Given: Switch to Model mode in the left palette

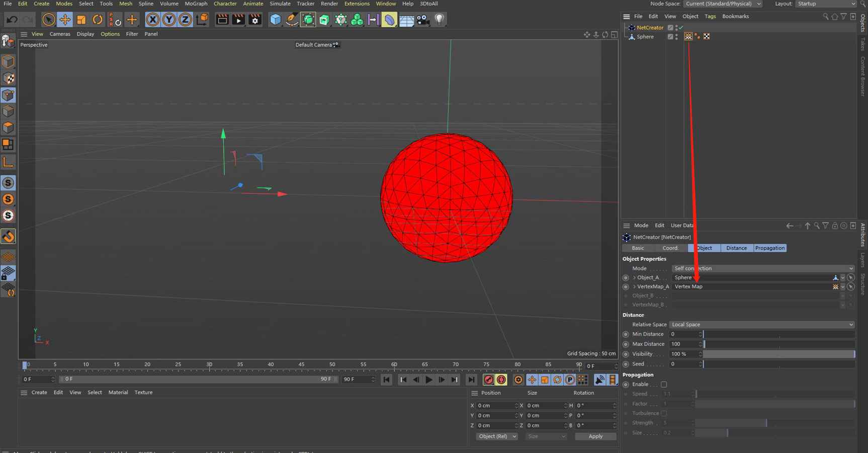Looking at the screenshot, I should [x=8, y=62].
